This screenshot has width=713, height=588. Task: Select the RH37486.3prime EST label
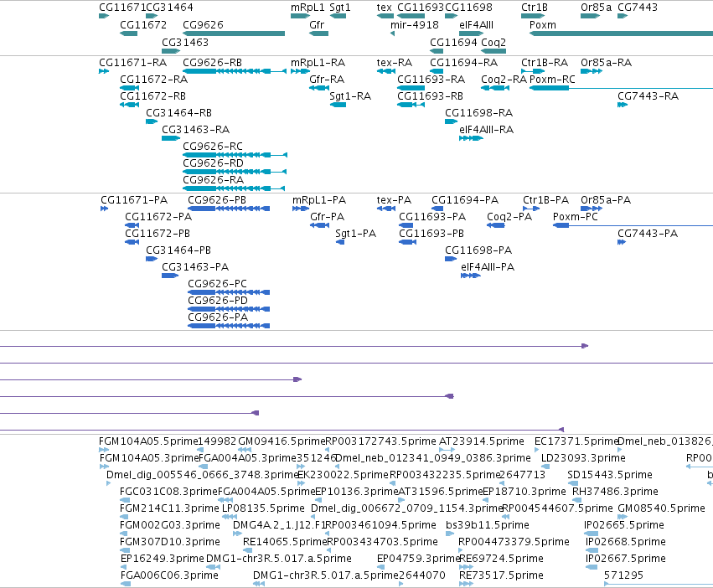pos(615,492)
